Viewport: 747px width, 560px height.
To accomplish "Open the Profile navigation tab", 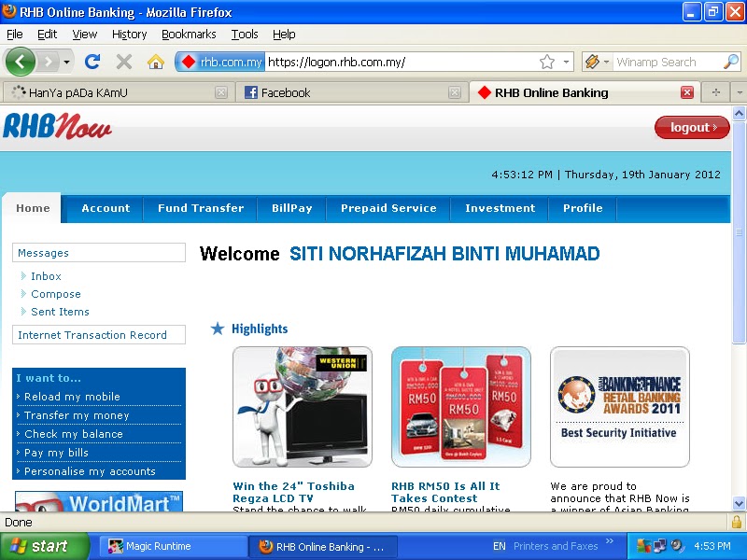I will (x=583, y=208).
